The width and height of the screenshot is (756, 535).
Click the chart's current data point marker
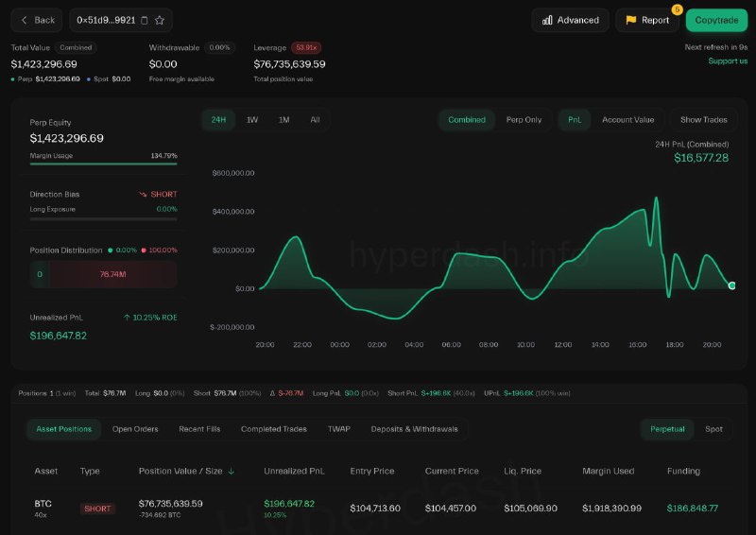(731, 285)
